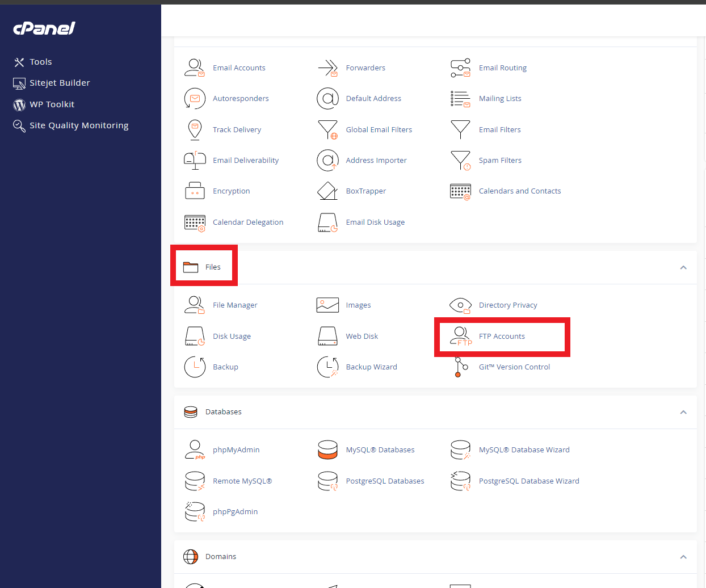Collapse the Files section chevron
Viewport: 706px width, 588px height.
(x=683, y=267)
